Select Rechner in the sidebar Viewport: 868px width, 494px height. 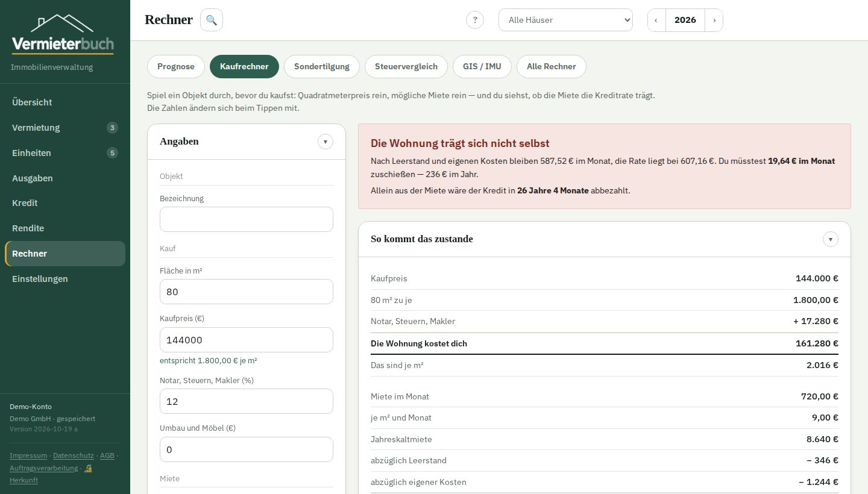tap(65, 254)
